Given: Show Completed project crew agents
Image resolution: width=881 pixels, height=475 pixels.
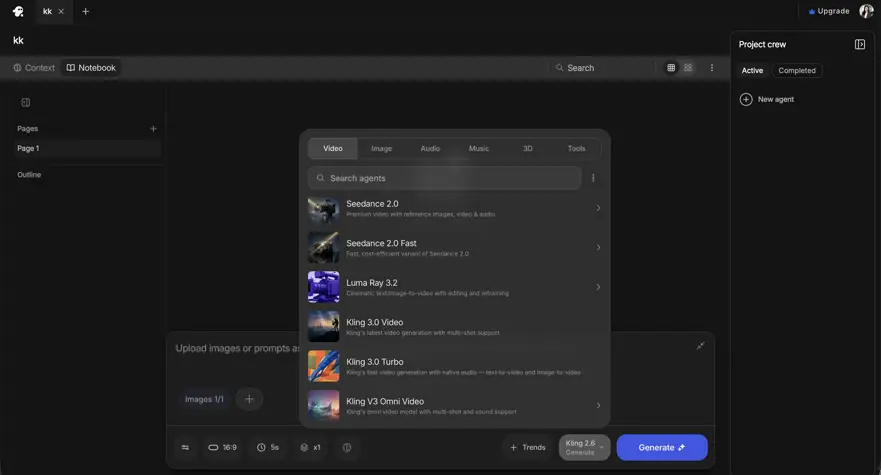Looking at the screenshot, I should 797,70.
